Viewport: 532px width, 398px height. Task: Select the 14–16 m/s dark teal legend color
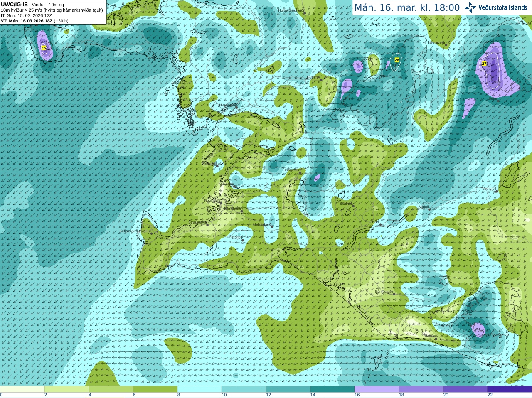pyautogui.click(x=332, y=389)
